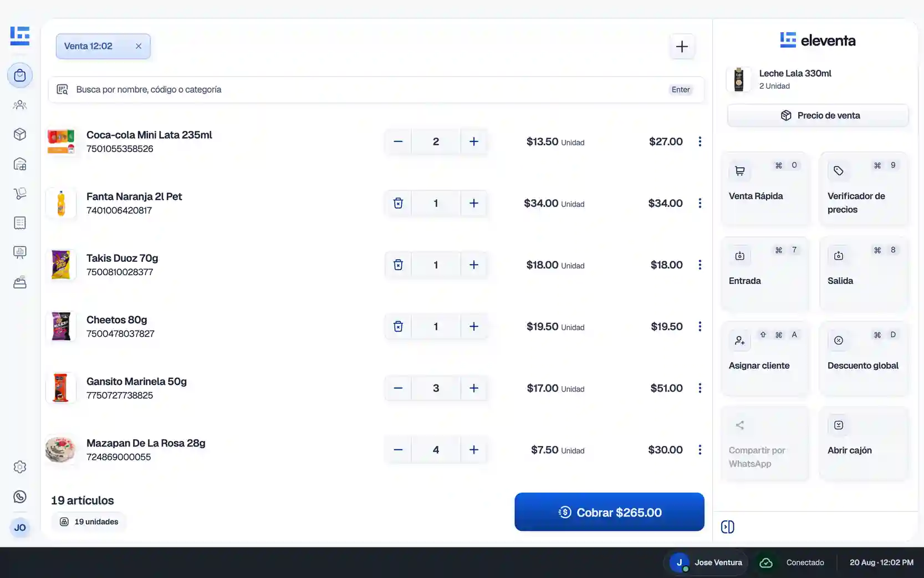Collapse the right side panel icon
Screen dimensions: 924x578
(728, 527)
